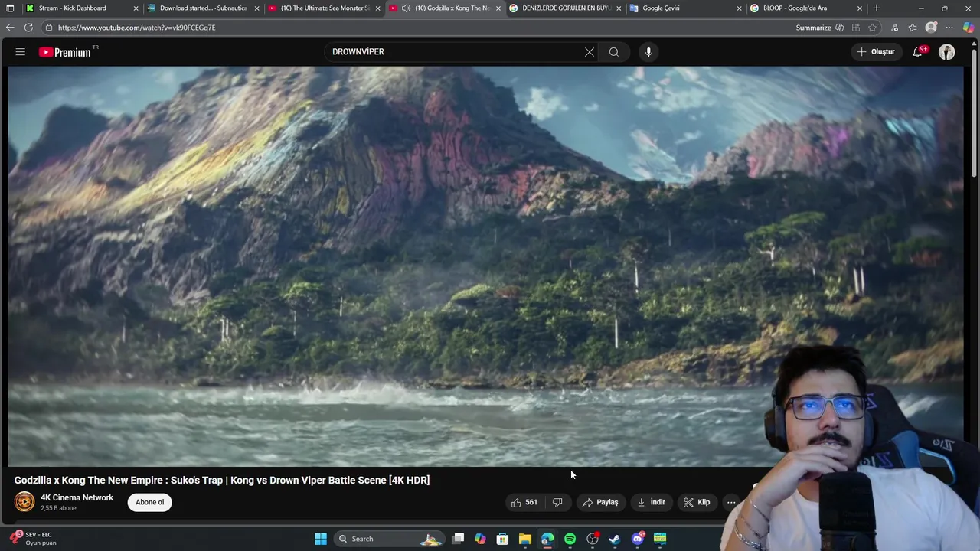Open 4K Cinema Network channel avatar

coord(24,502)
